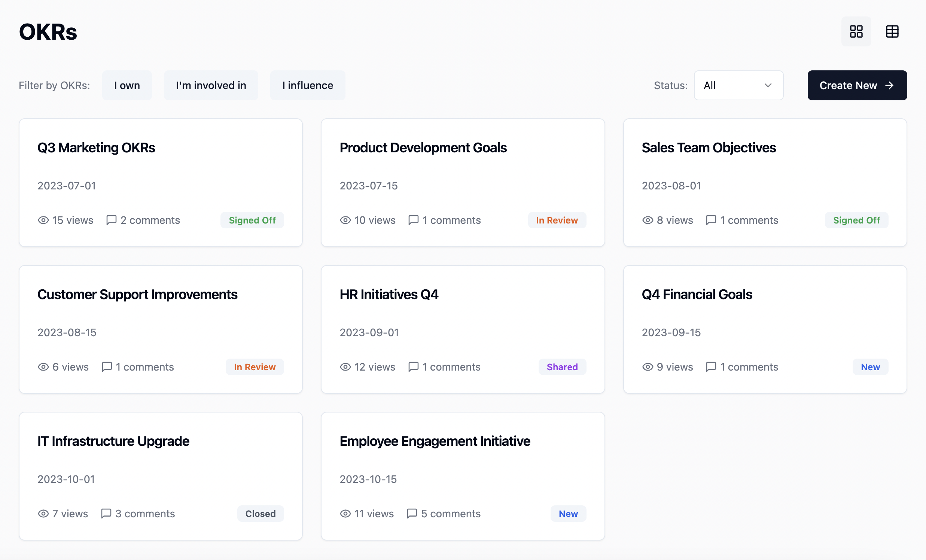This screenshot has height=560, width=926.
Task: Click Signed Off badge on Sales Team Objectives
Action: coord(856,220)
